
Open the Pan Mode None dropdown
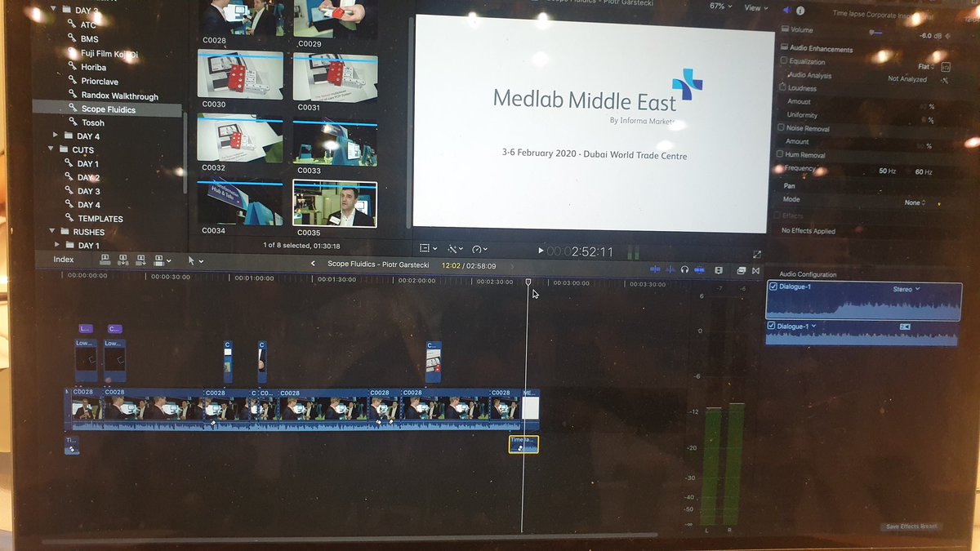point(915,202)
